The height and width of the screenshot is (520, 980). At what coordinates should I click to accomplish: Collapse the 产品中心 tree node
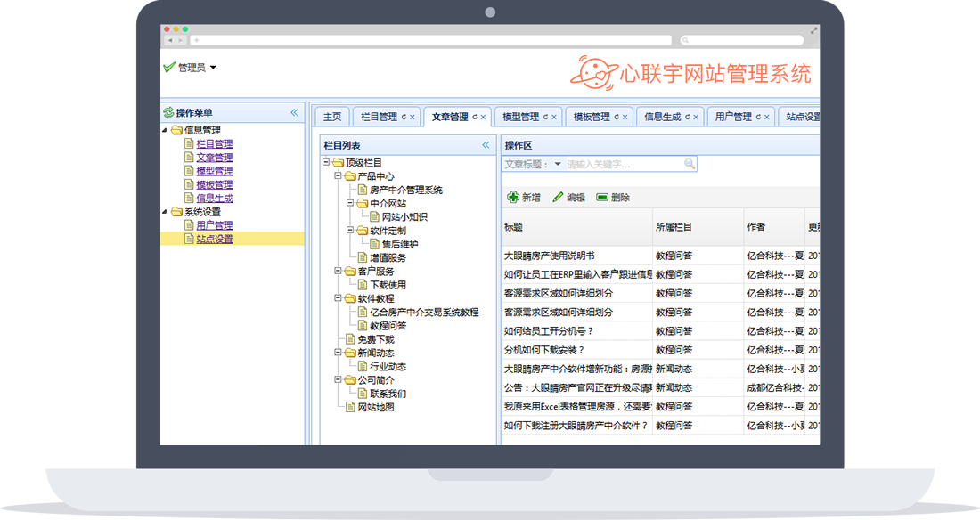coord(339,176)
